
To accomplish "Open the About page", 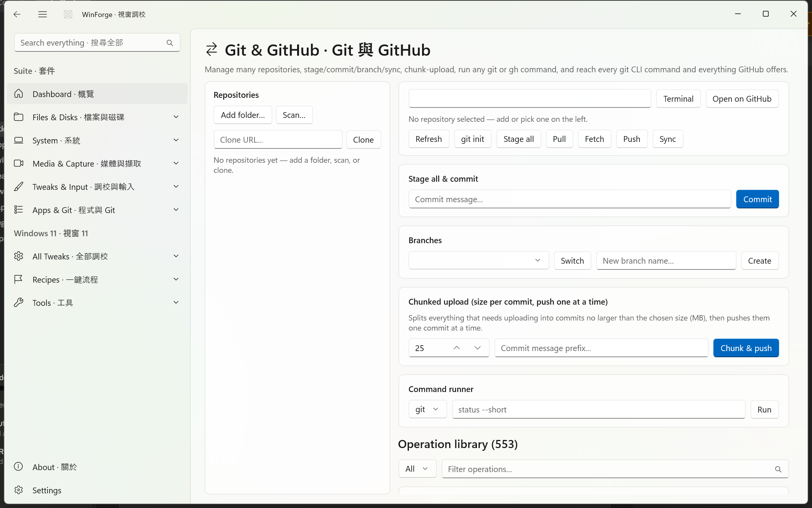I will pyautogui.click(x=97, y=467).
